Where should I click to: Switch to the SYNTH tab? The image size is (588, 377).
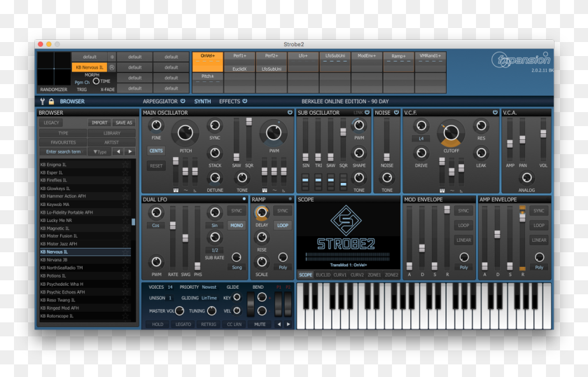pos(202,102)
